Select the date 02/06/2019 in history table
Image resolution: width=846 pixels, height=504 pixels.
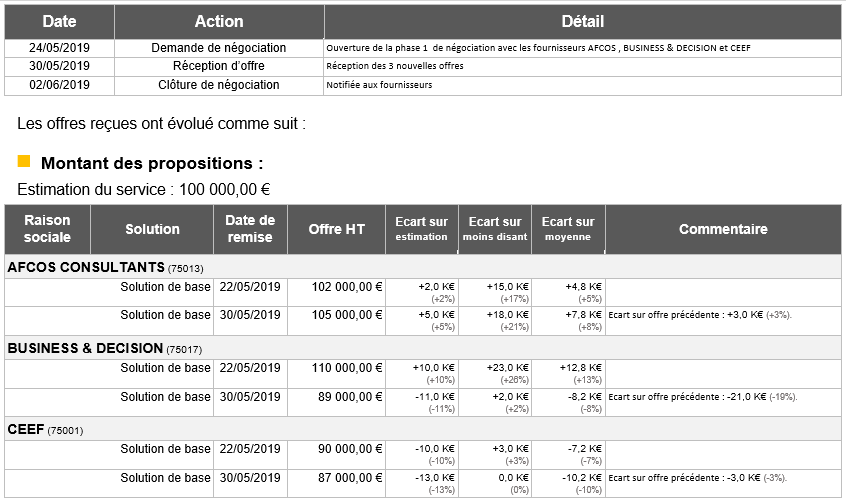point(59,85)
